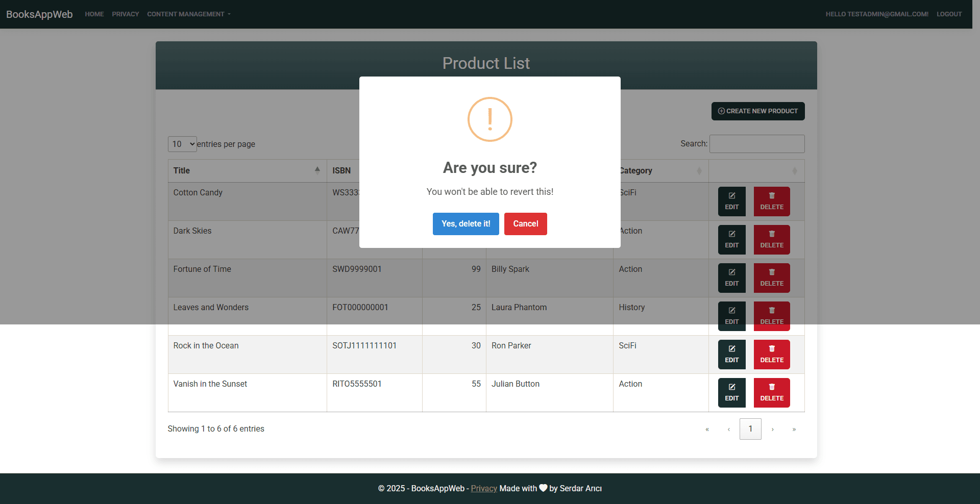Click author Julian Button cell
Screen dimensions: 980x504
click(x=549, y=393)
